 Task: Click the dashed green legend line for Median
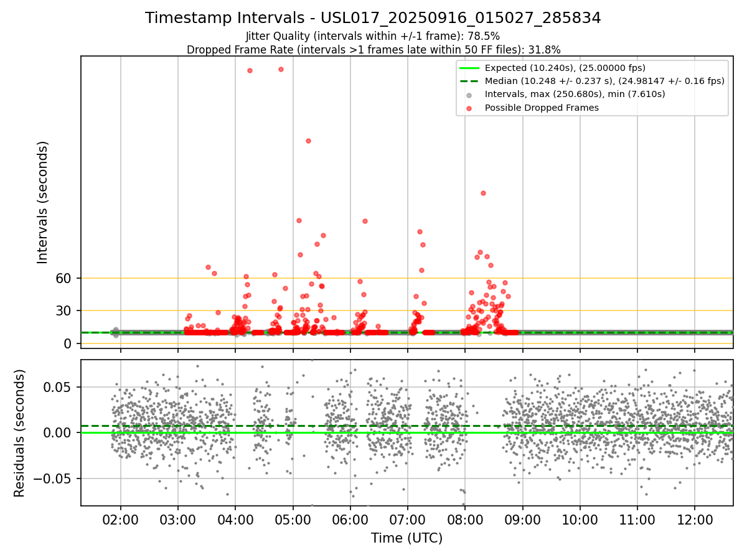[469, 81]
